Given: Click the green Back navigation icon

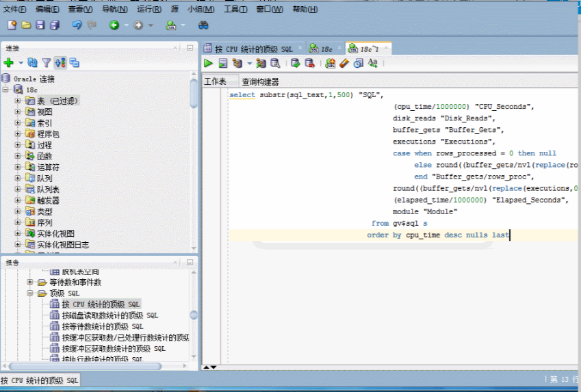Looking at the screenshot, I should pos(114,25).
